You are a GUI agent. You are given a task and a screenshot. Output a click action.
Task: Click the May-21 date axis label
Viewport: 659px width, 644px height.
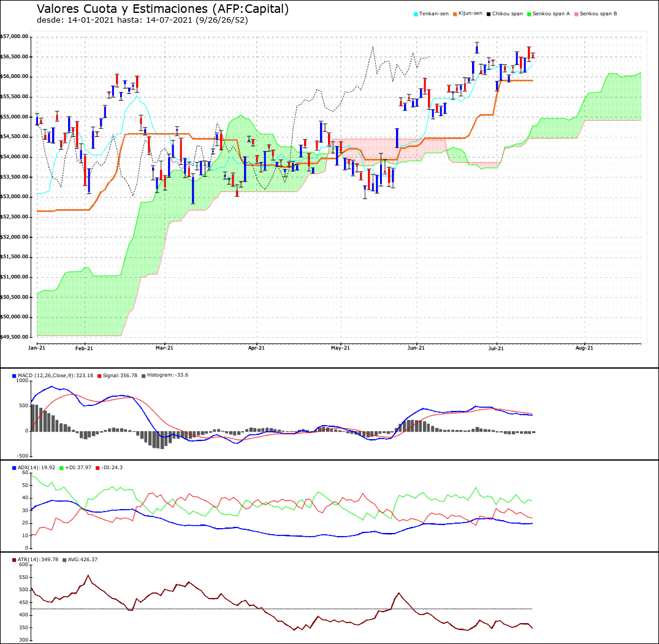(x=340, y=348)
